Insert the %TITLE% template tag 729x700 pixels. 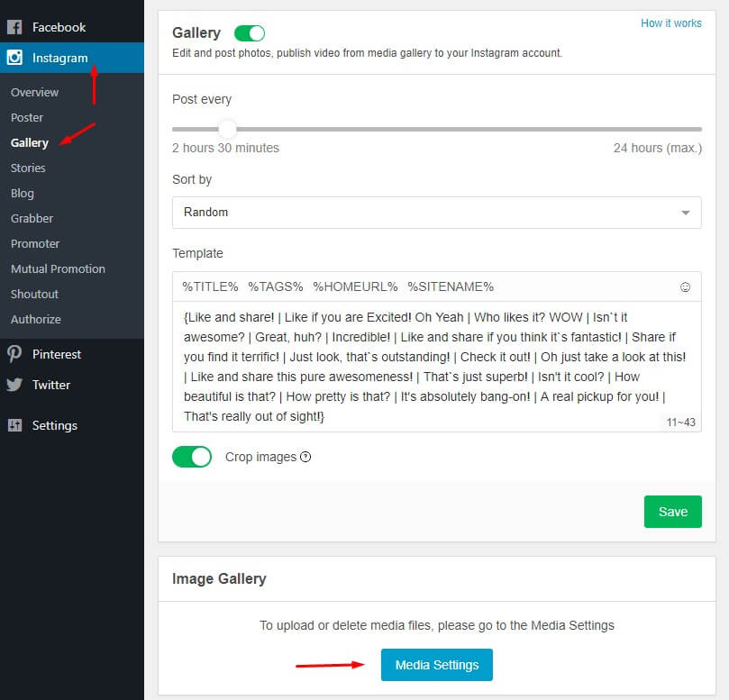pos(210,286)
